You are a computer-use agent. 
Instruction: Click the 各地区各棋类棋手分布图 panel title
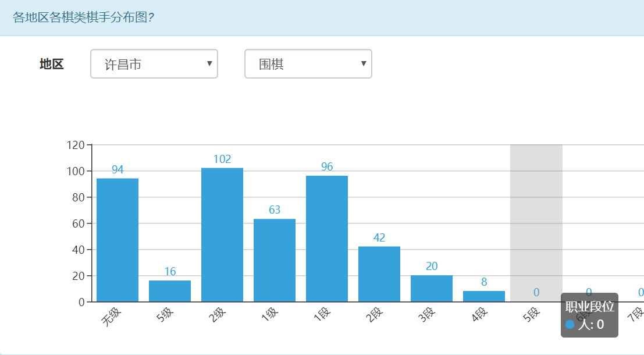pos(83,17)
